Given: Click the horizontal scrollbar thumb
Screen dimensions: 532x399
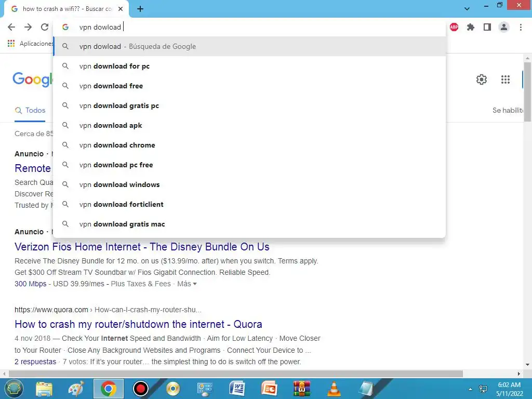Looking at the screenshot, I should pyautogui.click(x=236, y=374).
